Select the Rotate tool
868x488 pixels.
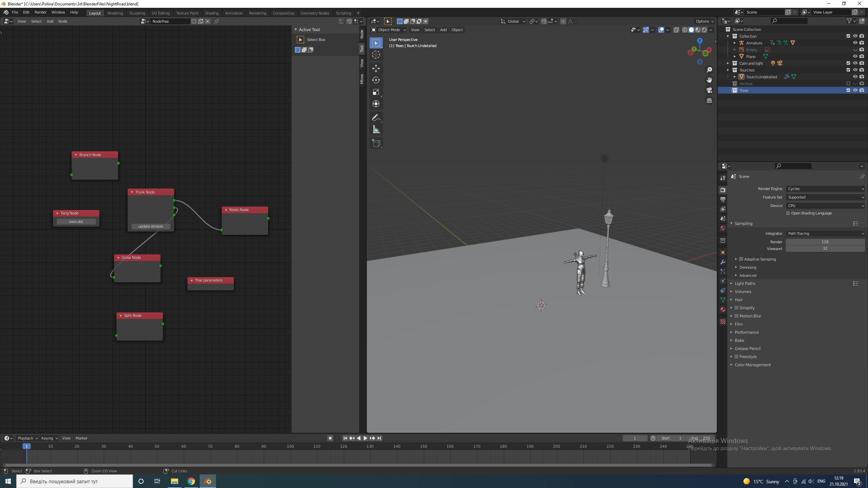point(376,80)
